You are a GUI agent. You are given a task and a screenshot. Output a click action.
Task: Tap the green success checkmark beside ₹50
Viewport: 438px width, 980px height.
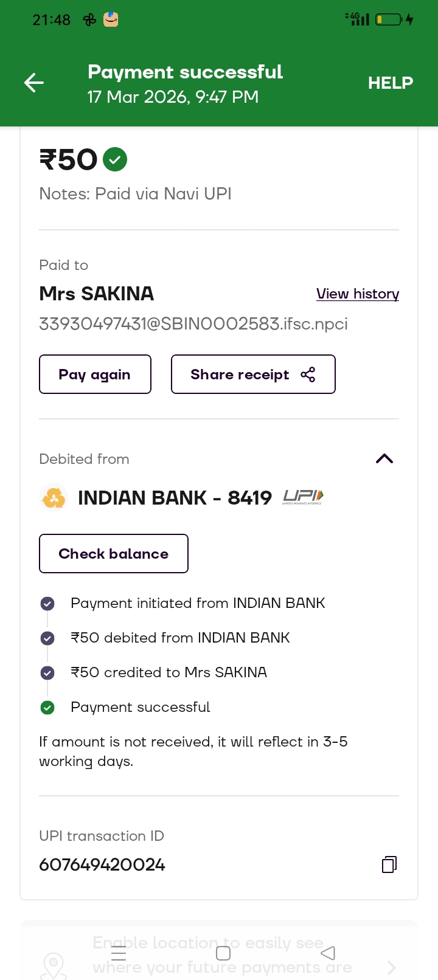point(115,159)
